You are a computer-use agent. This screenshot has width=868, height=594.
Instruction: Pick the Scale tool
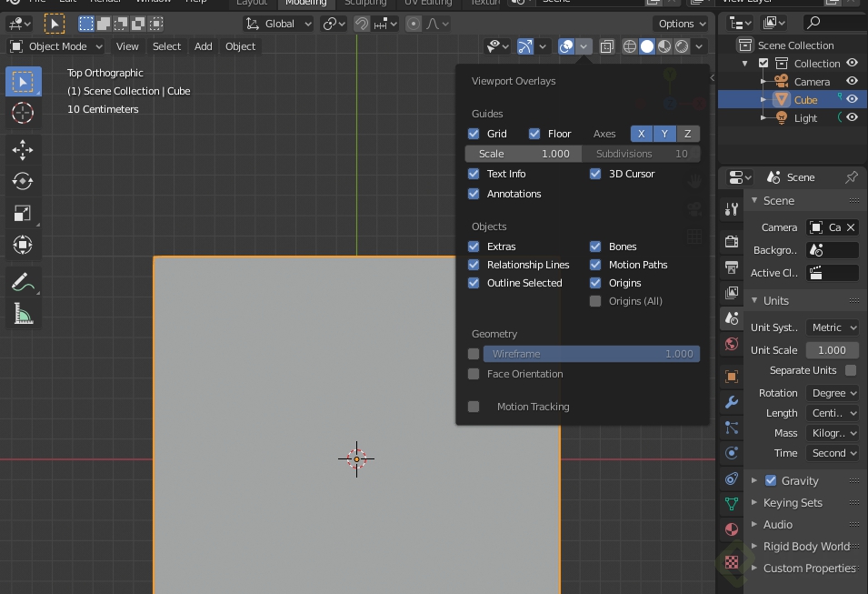coord(23,213)
